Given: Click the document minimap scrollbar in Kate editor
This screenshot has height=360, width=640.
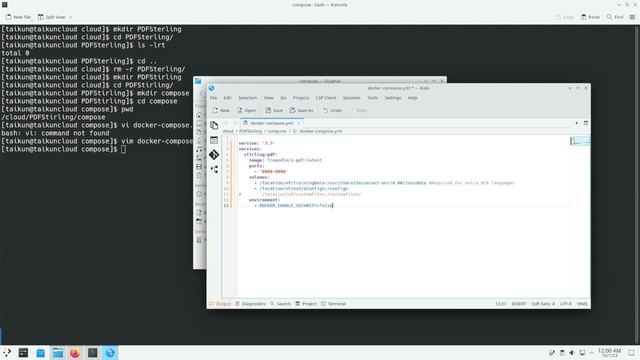Looking at the screenshot, I should [x=580, y=141].
